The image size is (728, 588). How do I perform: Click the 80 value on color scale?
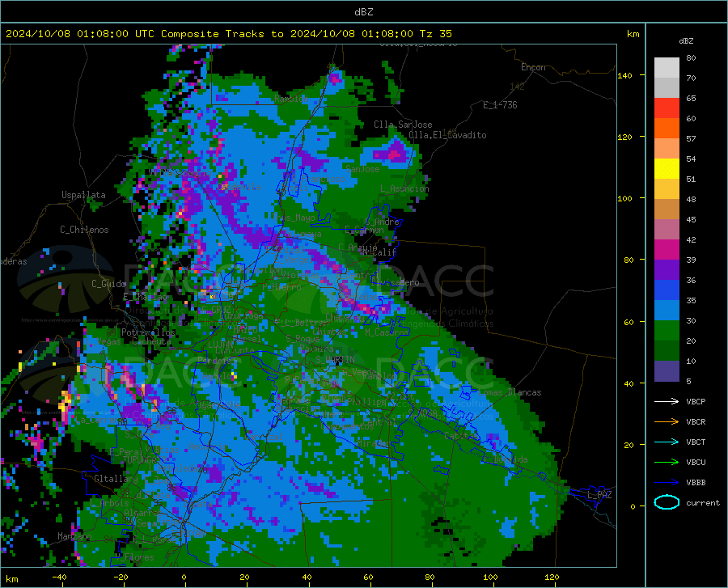(691, 57)
